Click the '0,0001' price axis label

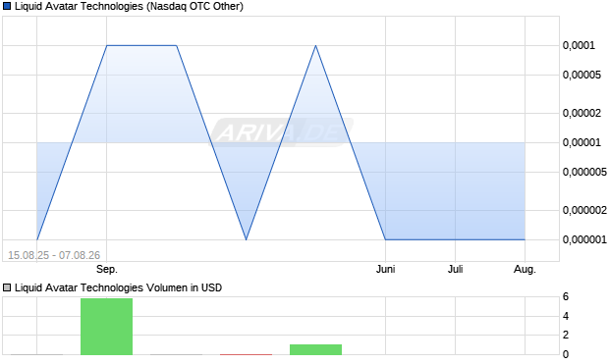(x=579, y=46)
